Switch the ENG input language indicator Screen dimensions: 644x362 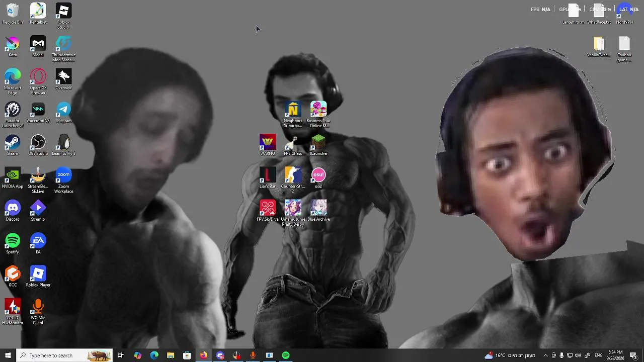[x=599, y=355]
